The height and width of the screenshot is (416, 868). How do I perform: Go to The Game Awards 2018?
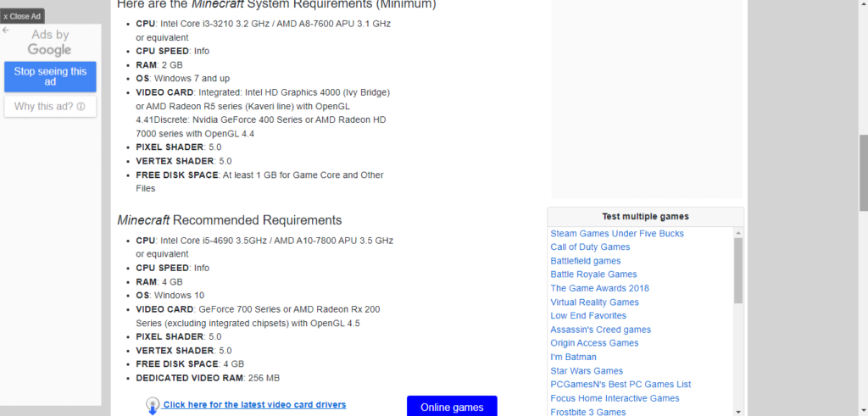point(599,288)
